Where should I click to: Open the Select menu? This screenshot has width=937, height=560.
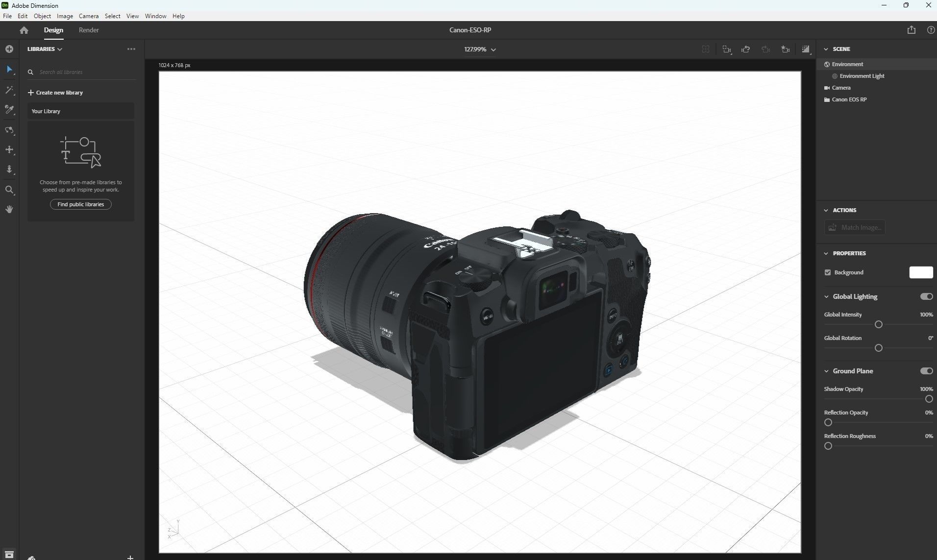pyautogui.click(x=112, y=16)
